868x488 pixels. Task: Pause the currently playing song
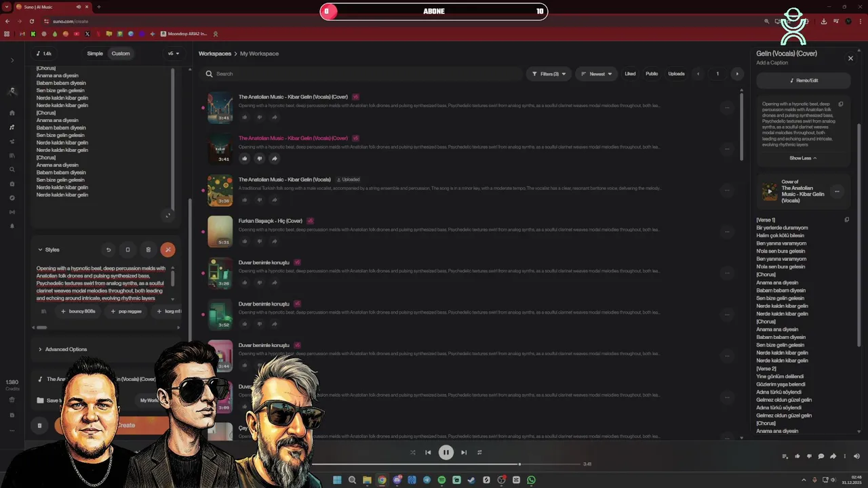(x=446, y=452)
